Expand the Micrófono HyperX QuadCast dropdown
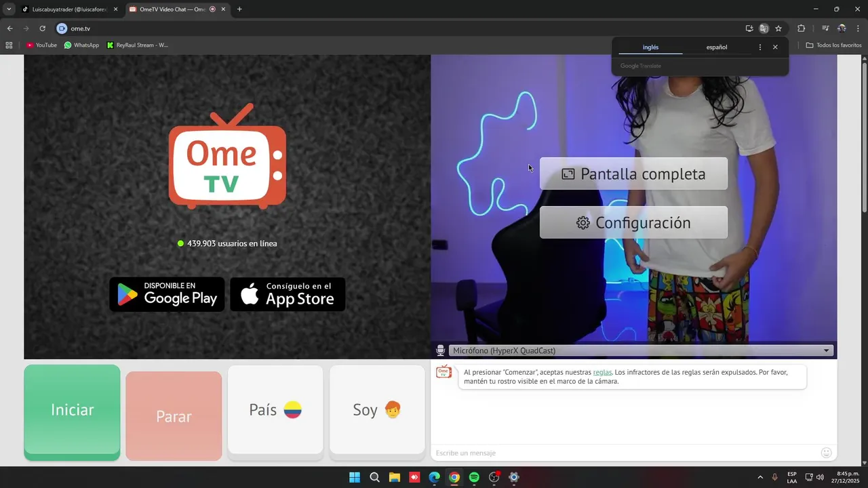This screenshot has height=488, width=868. [641, 350]
